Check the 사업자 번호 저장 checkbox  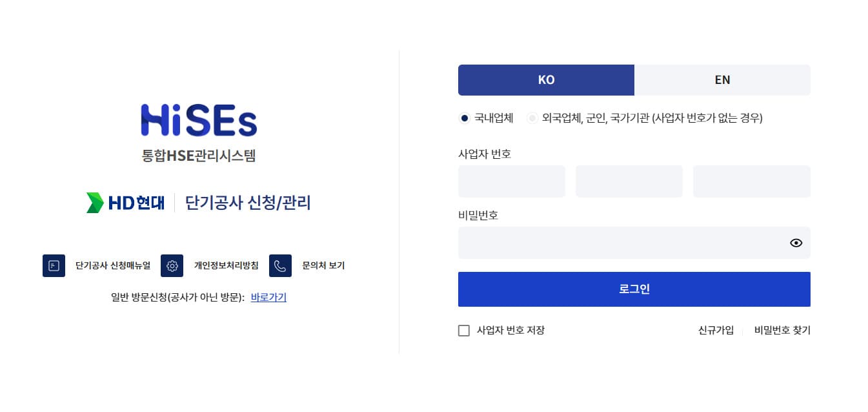coord(463,330)
